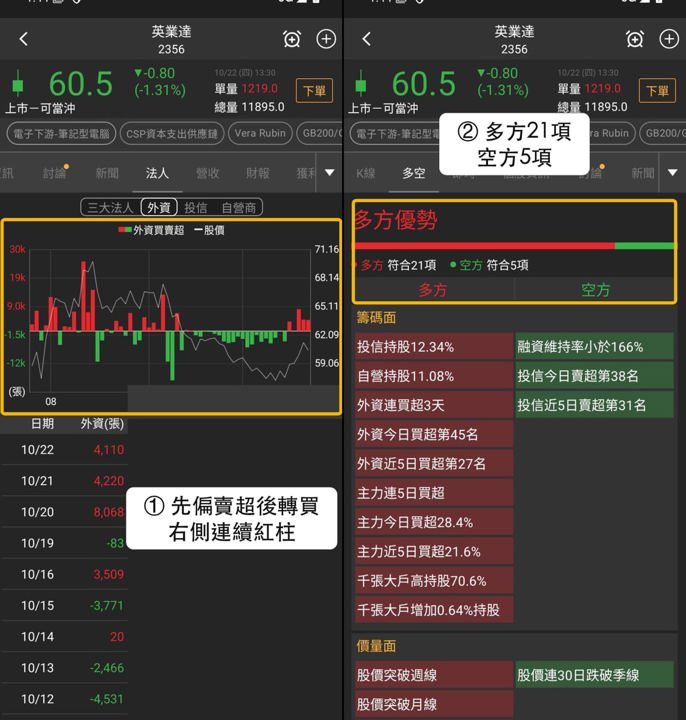686x720 pixels.
Task: Open the 10/13 row with -2,466
Action: pyautogui.click(x=65, y=668)
